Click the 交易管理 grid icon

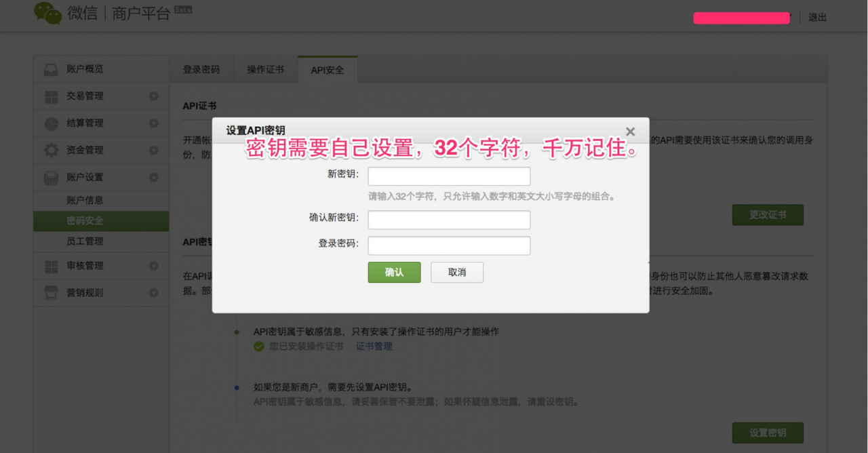[x=51, y=96]
